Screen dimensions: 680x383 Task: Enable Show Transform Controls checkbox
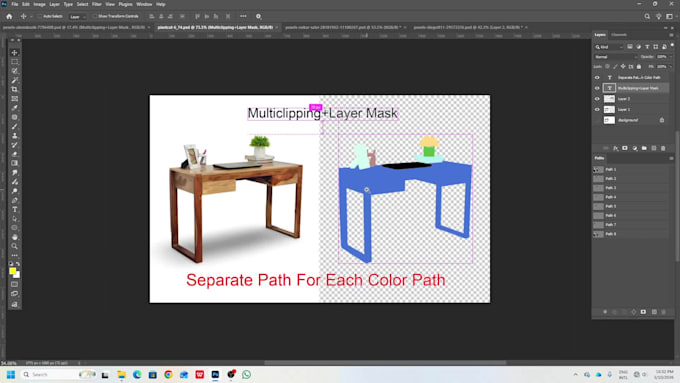click(x=95, y=16)
